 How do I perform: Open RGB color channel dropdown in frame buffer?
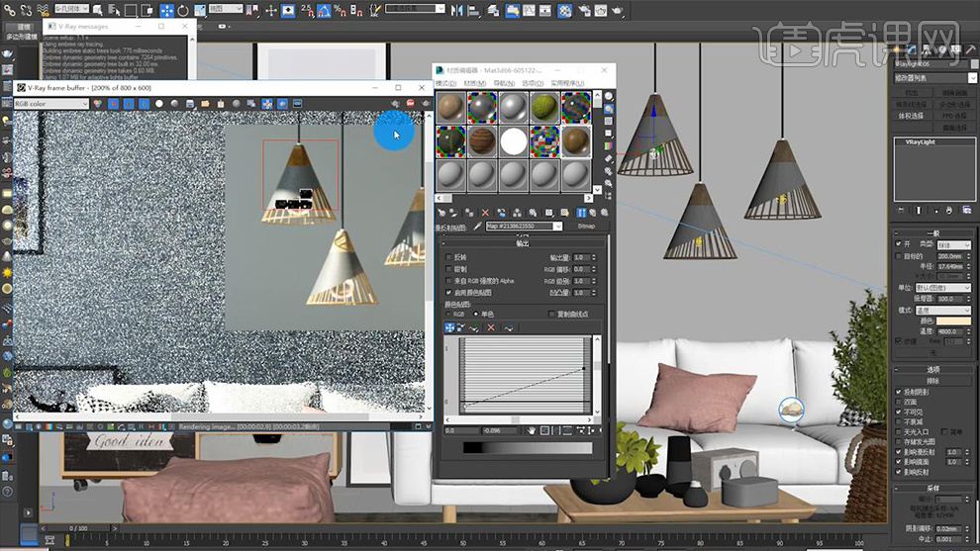(x=50, y=104)
